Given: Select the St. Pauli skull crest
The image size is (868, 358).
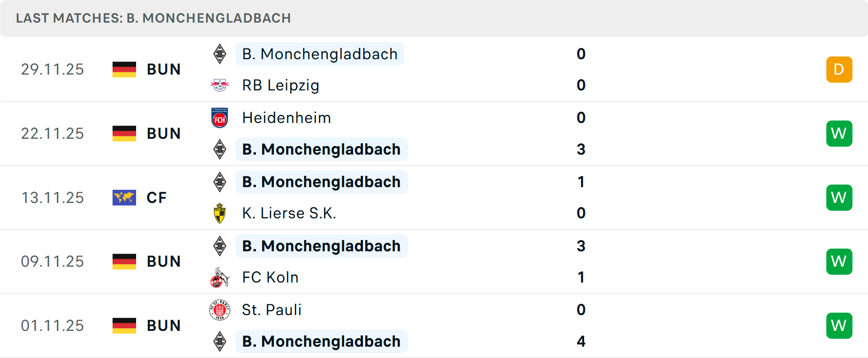Looking at the screenshot, I should click(220, 310).
